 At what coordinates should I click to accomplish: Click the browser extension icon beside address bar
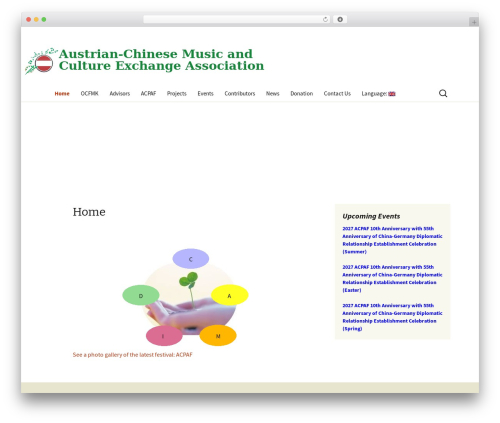tap(340, 19)
